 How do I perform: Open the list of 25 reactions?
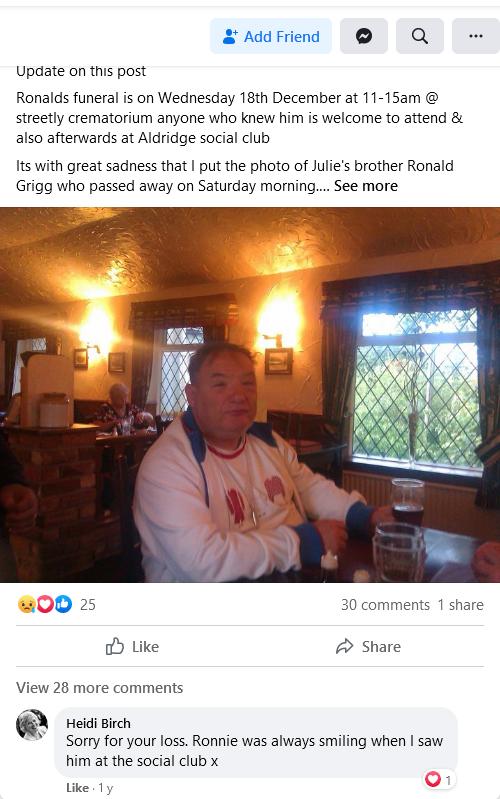[88, 605]
